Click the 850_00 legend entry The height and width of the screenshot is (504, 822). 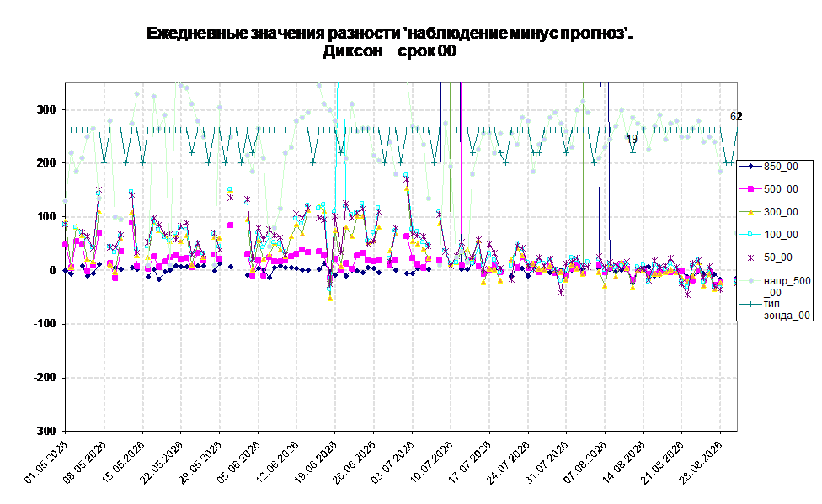click(769, 167)
